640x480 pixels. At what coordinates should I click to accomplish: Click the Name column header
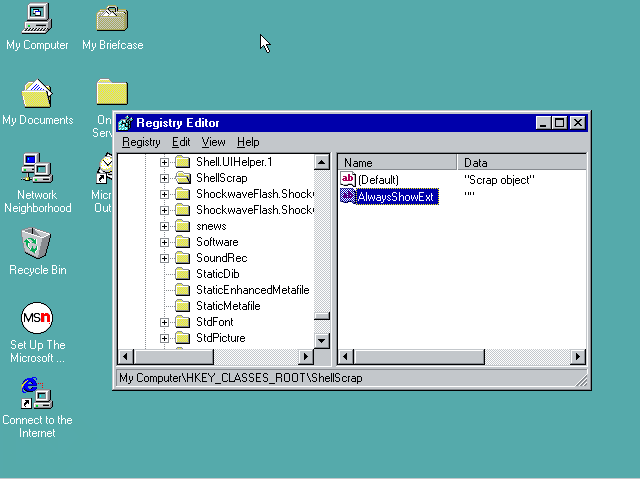click(x=397, y=162)
